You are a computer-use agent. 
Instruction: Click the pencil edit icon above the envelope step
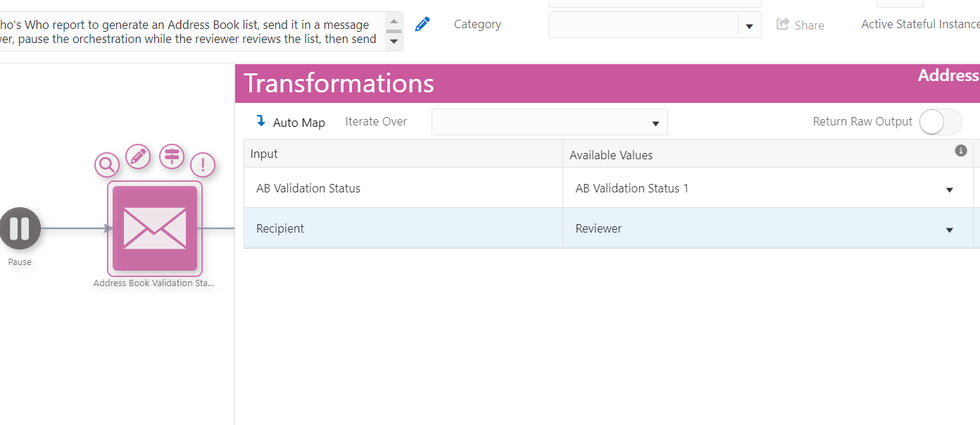click(x=138, y=156)
